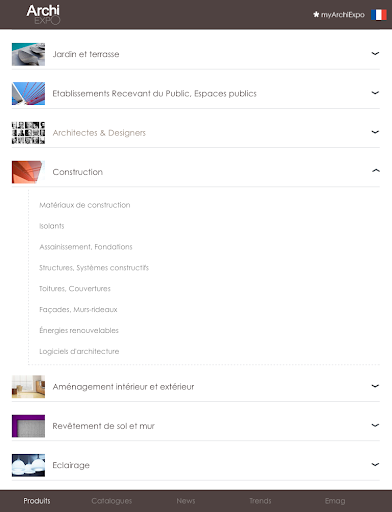Expand Etablissements Recevant du Public chevron
The image size is (392, 512).
375,93
